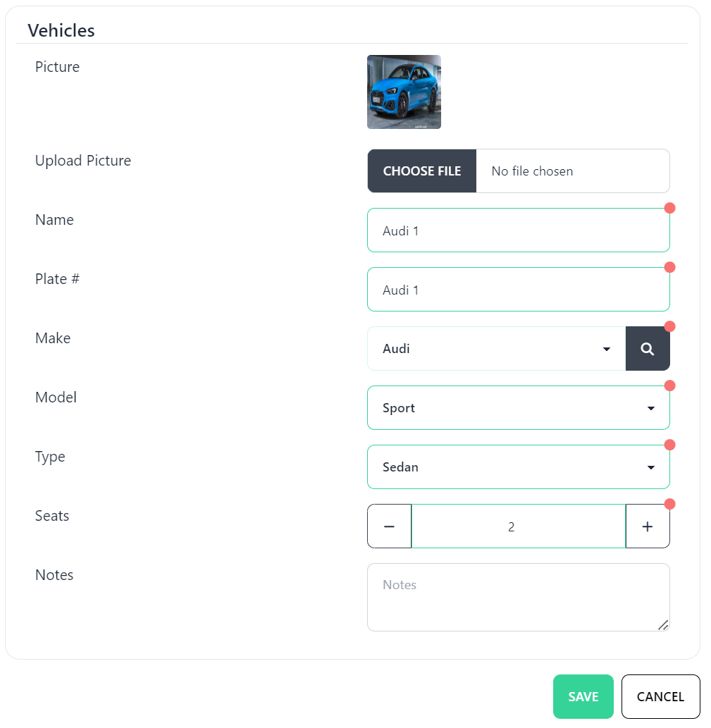Viewport: 711px width, 728px height.
Task: Click inside the Notes text area
Action: 518,597
